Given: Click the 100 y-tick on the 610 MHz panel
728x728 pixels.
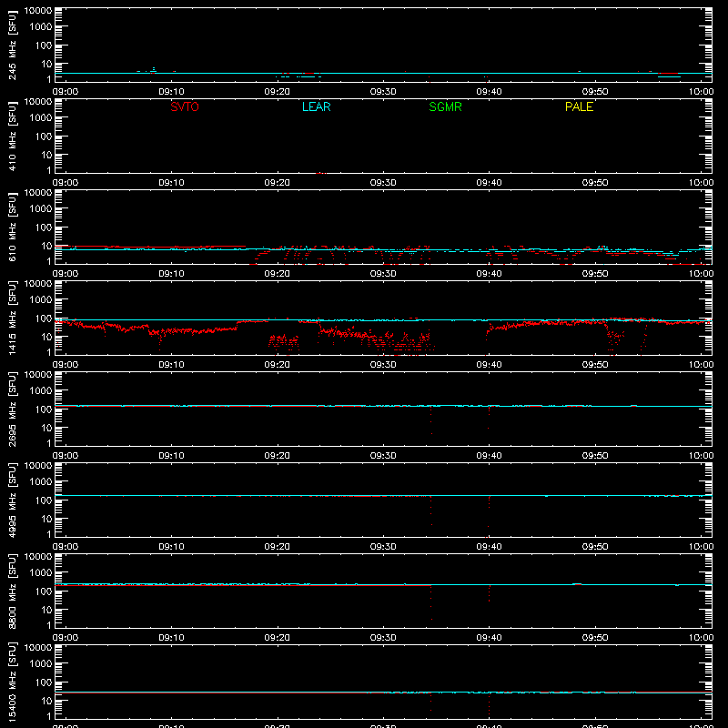Looking at the screenshot, I should click(44, 227).
